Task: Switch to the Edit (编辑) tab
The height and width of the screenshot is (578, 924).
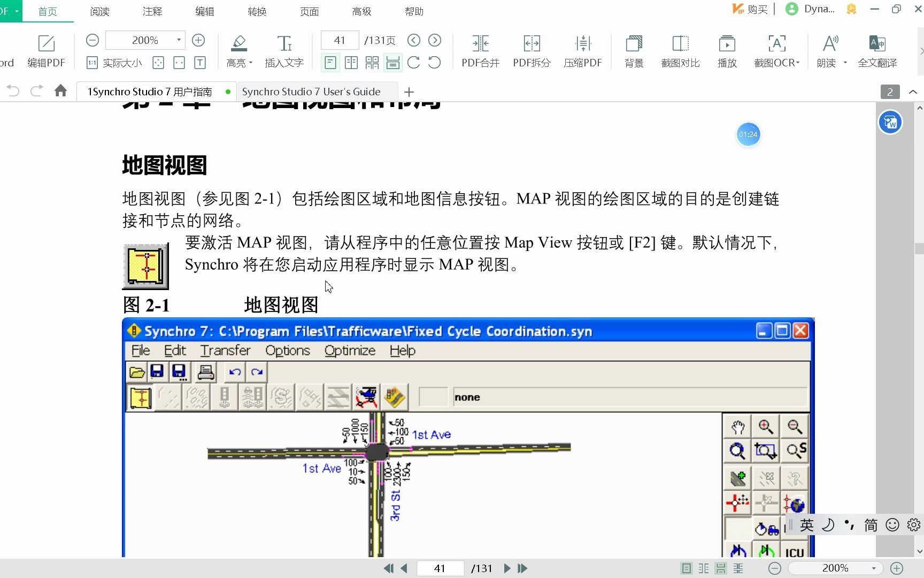Action: [204, 11]
